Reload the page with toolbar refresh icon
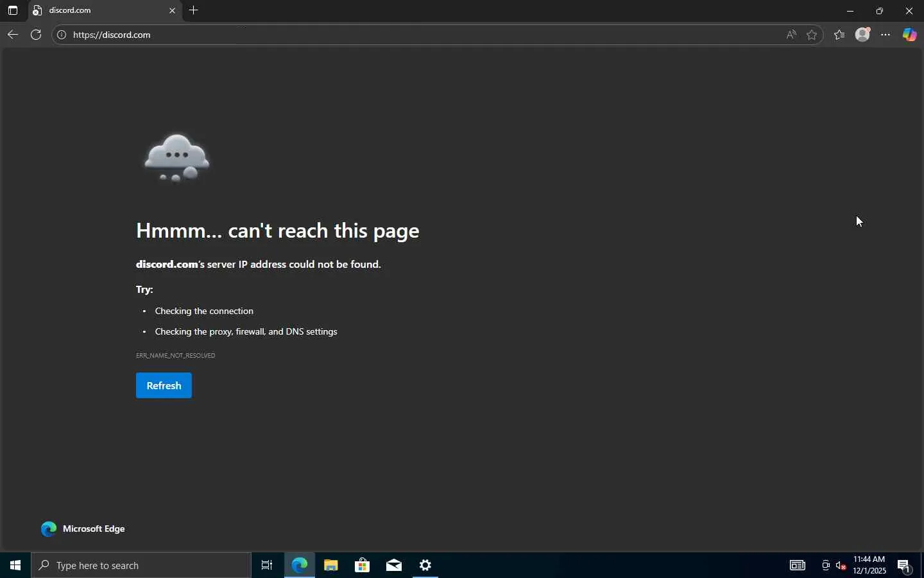 [36, 35]
